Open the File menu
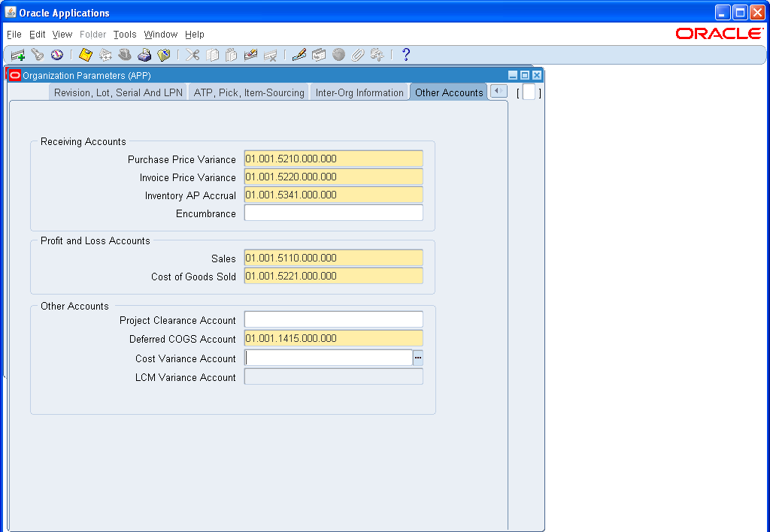This screenshot has height=532, width=770. pyautogui.click(x=14, y=35)
